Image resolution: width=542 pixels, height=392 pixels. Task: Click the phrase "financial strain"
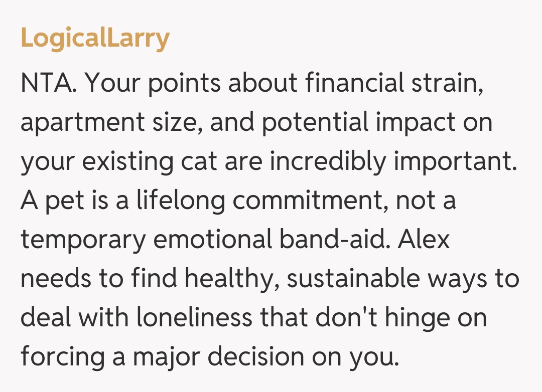point(394,84)
